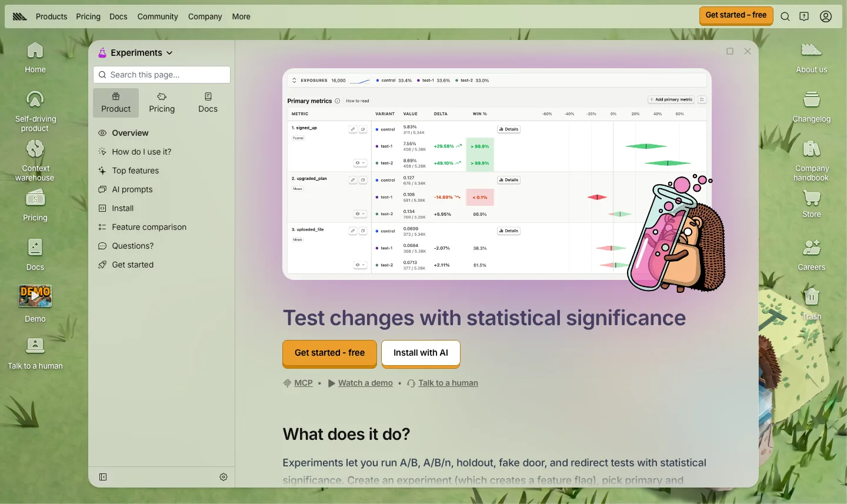Viewport: 847px width, 504px height.
Task: Focus the Search this page field
Action: pyautogui.click(x=162, y=75)
